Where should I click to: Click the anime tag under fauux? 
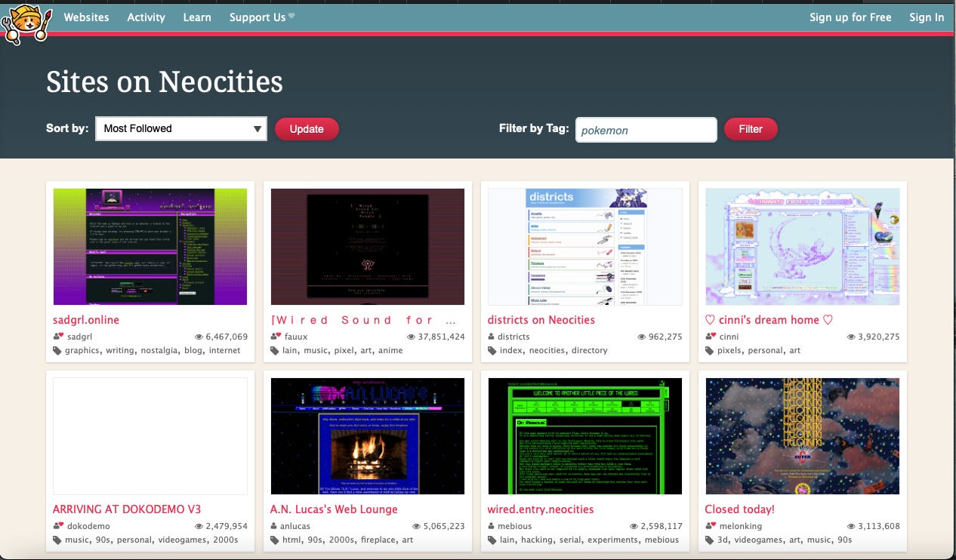(390, 350)
